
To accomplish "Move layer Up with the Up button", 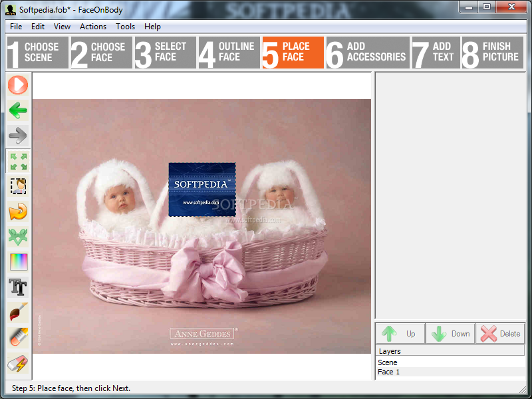I will (x=400, y=334).
